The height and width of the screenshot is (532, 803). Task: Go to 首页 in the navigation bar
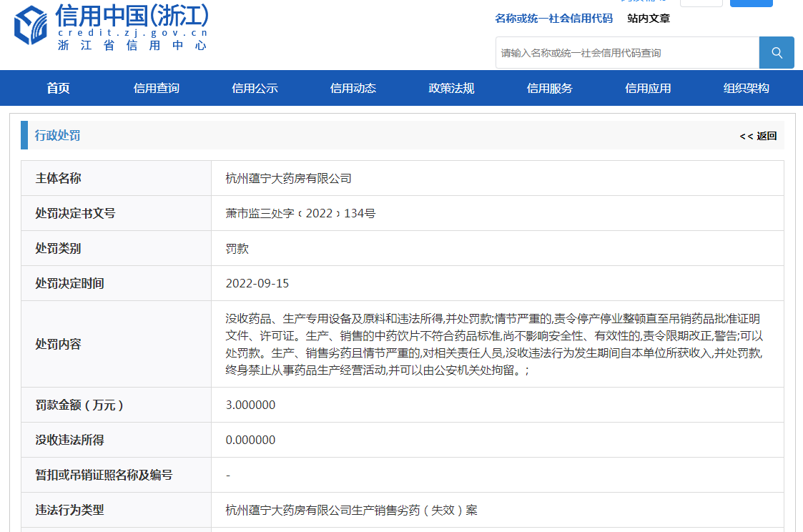[58, 88]
